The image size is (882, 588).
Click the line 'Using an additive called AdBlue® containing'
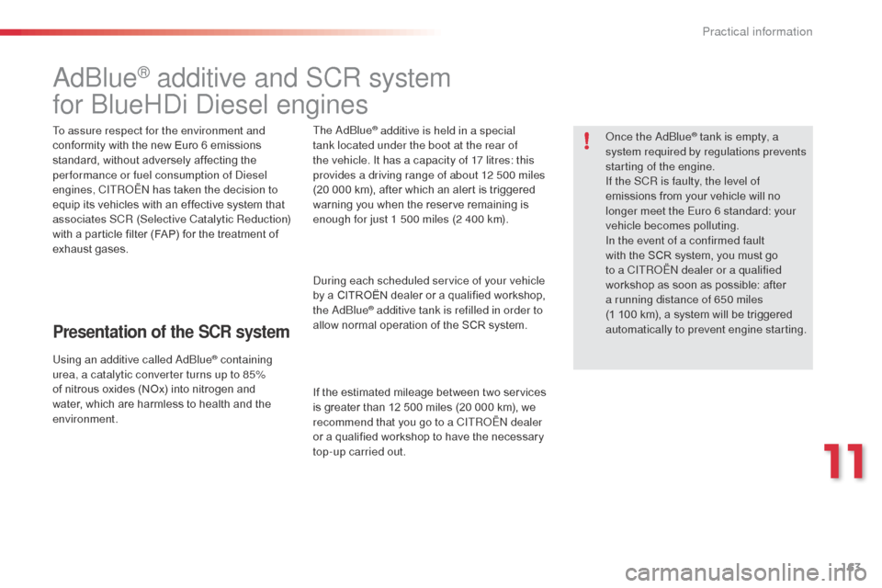[x=162, y=359]
